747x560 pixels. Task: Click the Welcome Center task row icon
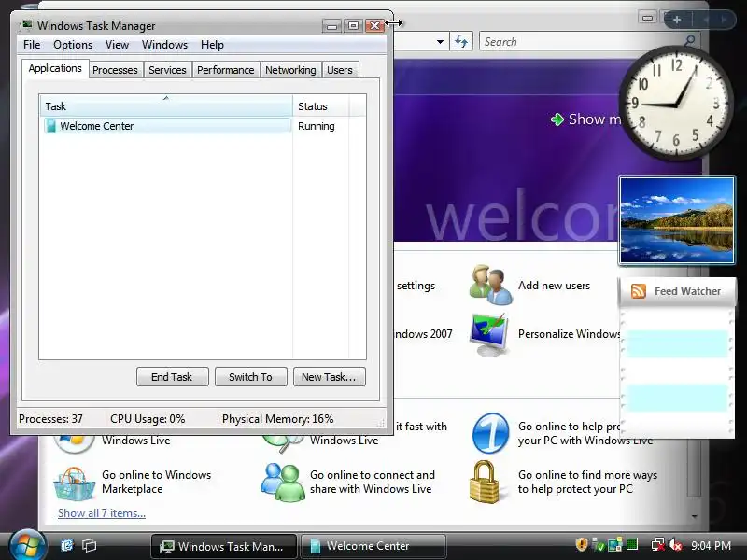point(50,126)
